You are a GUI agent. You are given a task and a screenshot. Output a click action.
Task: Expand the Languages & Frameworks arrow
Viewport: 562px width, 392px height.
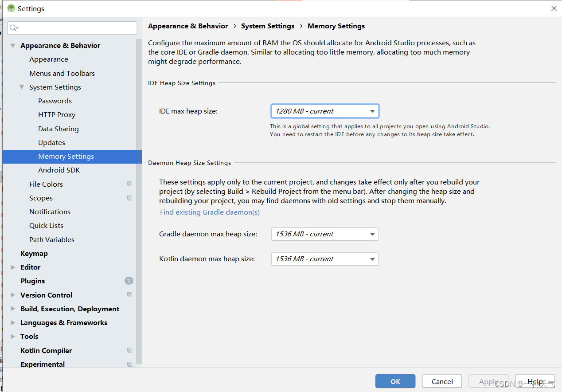click(13, 322)
